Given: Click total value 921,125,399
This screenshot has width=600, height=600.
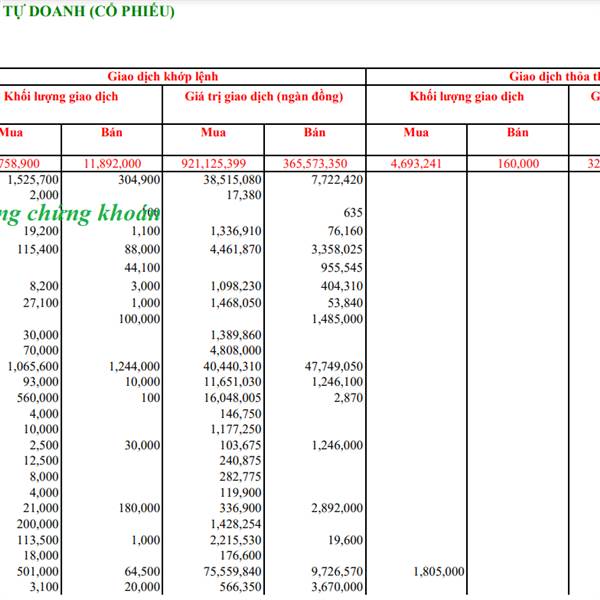Looking at the screenshot, I should coord(214,164).
